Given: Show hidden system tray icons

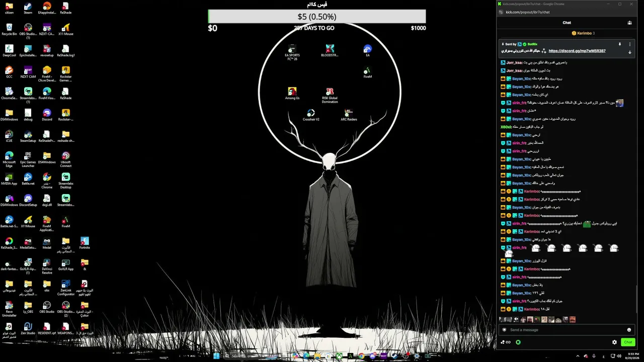Looking at the screenshot, I should tap(578, 356).
